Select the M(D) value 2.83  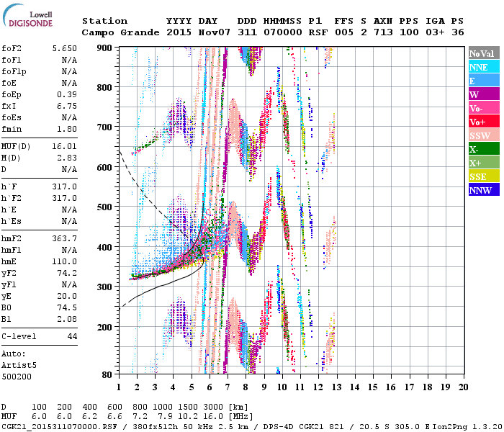point(67,158)
